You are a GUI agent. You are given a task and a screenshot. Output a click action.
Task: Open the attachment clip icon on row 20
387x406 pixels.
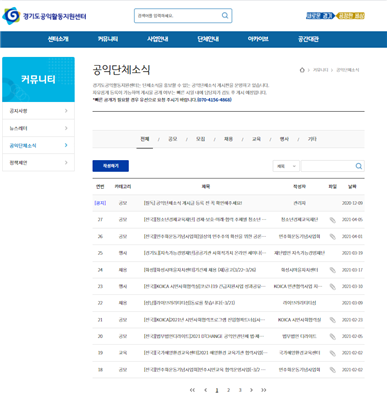332,336
